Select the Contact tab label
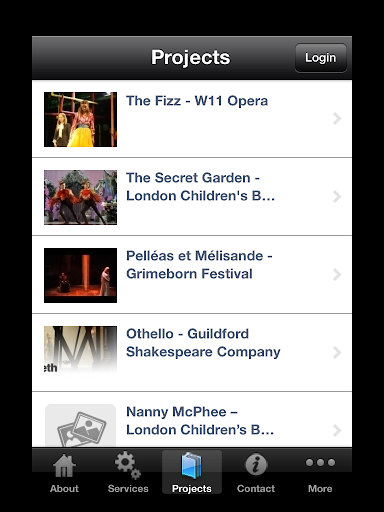The width and height of the screenshot is (384, 512). [x=256, y=489]
